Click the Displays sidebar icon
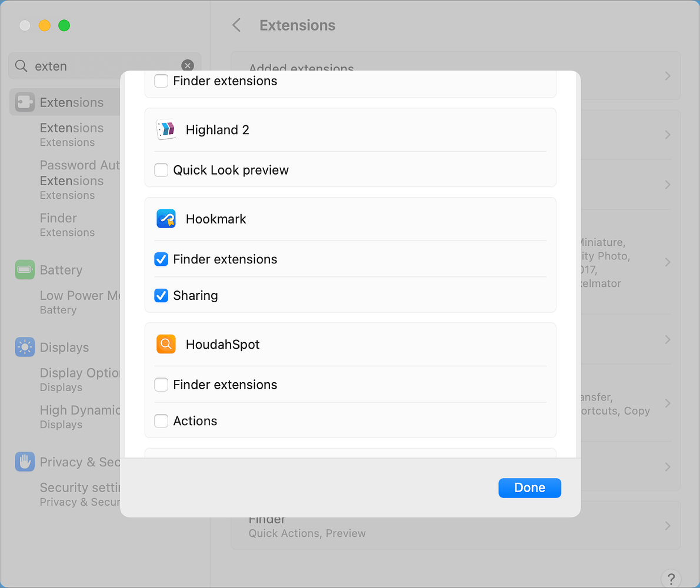The width and height of the screenshot is (700, 588). coord(25,347)
